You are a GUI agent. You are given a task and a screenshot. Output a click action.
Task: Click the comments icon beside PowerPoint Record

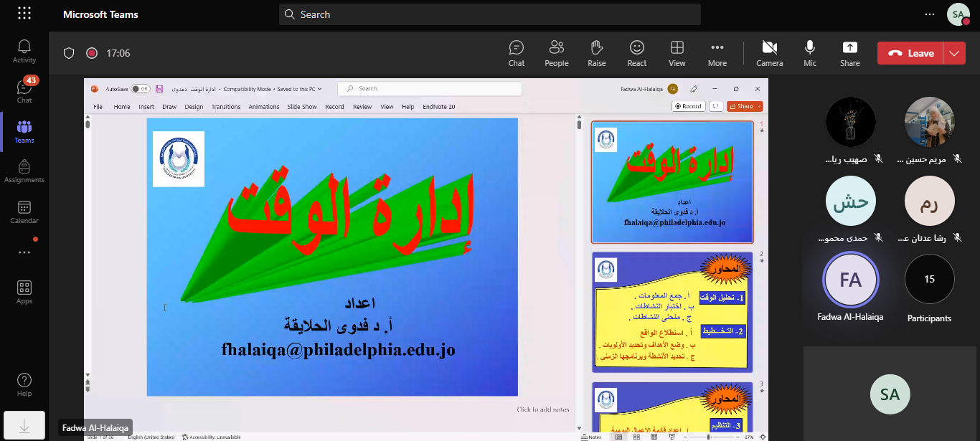coord(716,106)
